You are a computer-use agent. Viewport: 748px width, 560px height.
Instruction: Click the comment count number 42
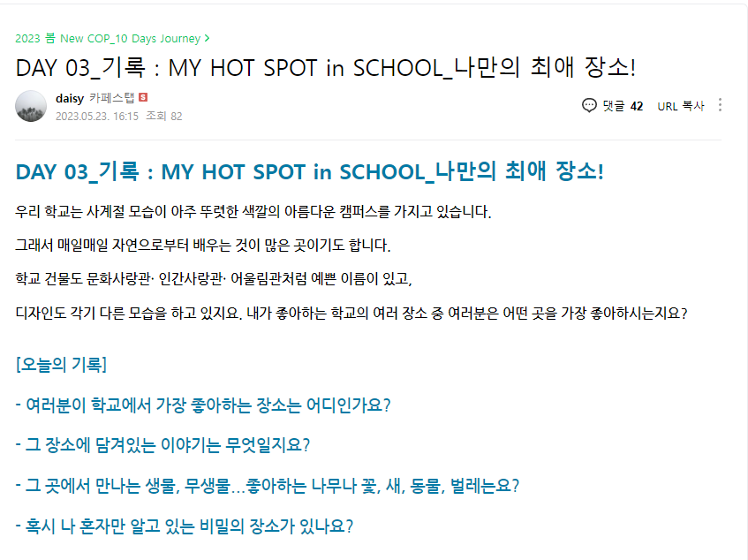pos(637,106)
